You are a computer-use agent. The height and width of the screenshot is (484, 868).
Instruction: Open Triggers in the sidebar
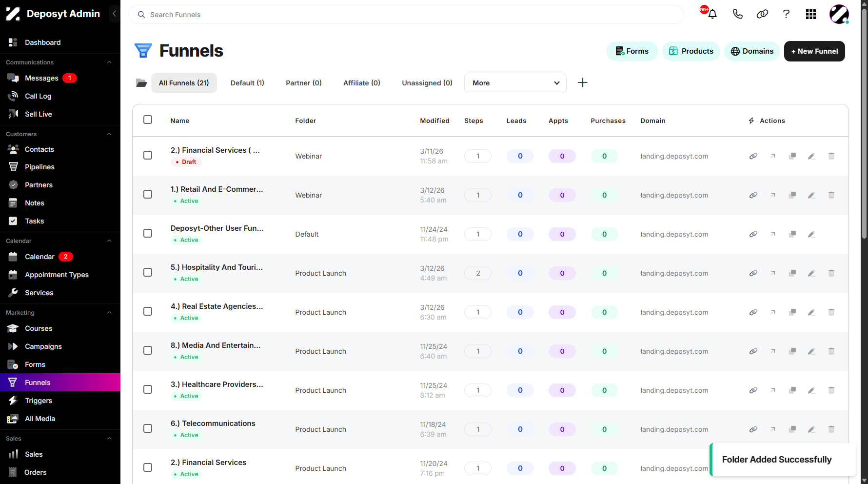coord(60,401)
